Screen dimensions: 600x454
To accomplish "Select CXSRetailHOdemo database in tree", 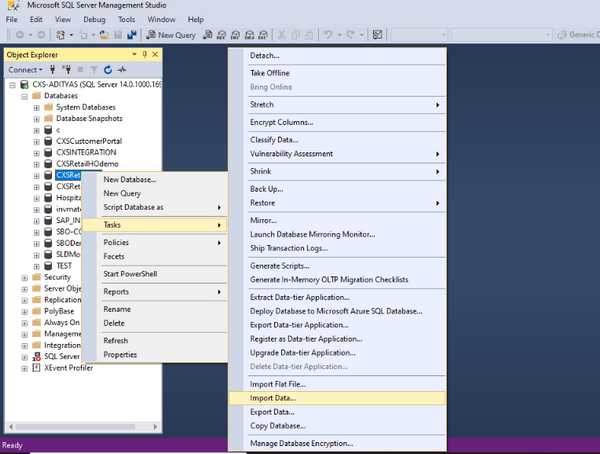I will [87, 164].
